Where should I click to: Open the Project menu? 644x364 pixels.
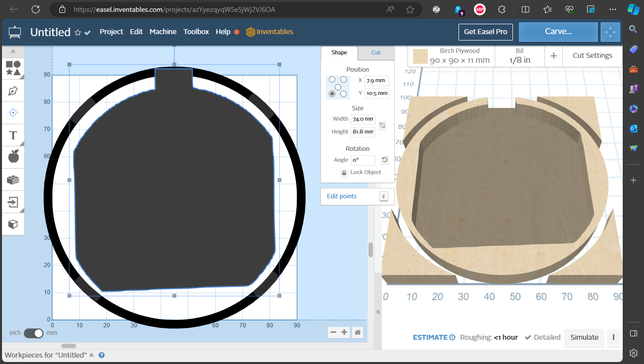(111, 32)
